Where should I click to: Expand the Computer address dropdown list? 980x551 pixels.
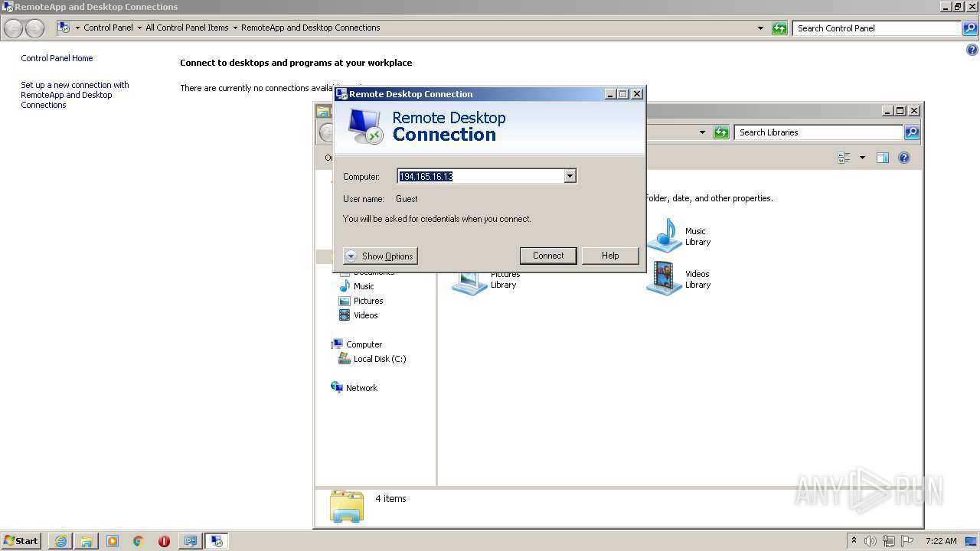pos(570,176)
